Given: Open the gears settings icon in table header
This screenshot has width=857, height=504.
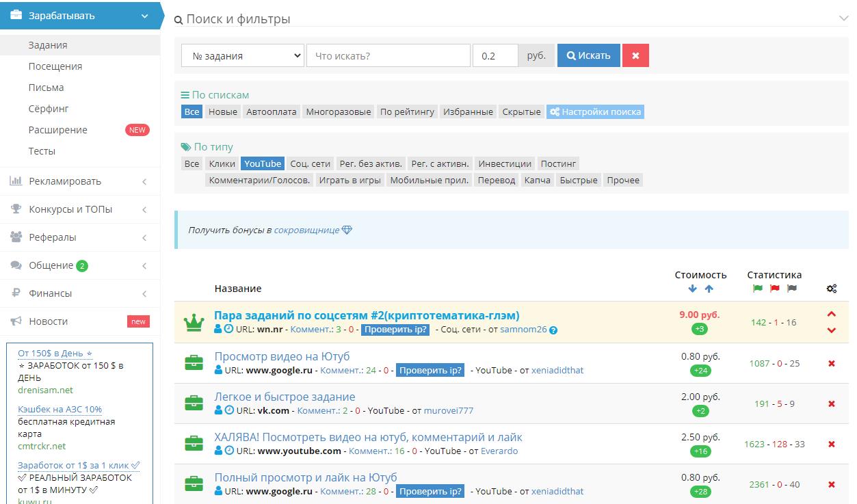Looking at the screenshot, I should click(x=832, y=289).
